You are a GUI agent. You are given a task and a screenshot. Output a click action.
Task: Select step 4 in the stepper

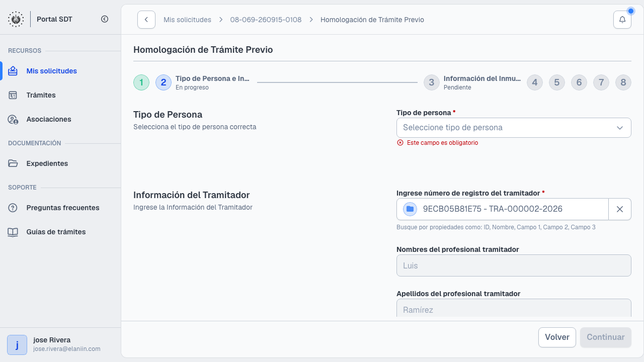click(x=535, y=82)
